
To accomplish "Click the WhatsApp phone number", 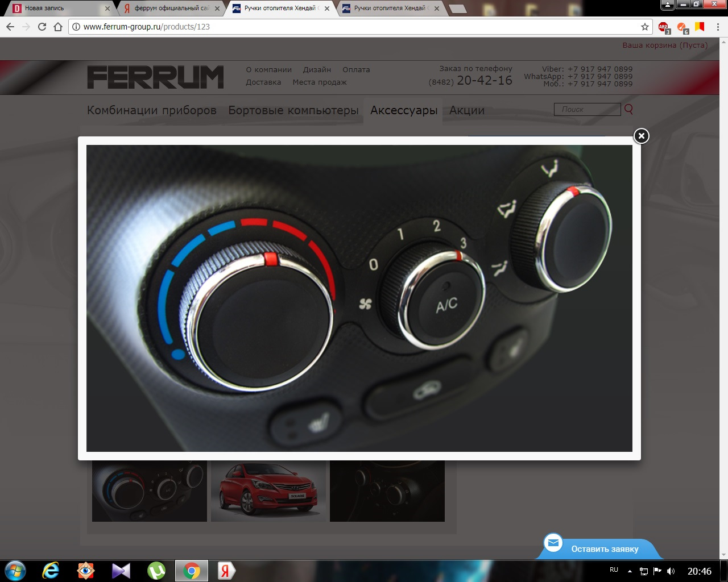I will 600,76.
